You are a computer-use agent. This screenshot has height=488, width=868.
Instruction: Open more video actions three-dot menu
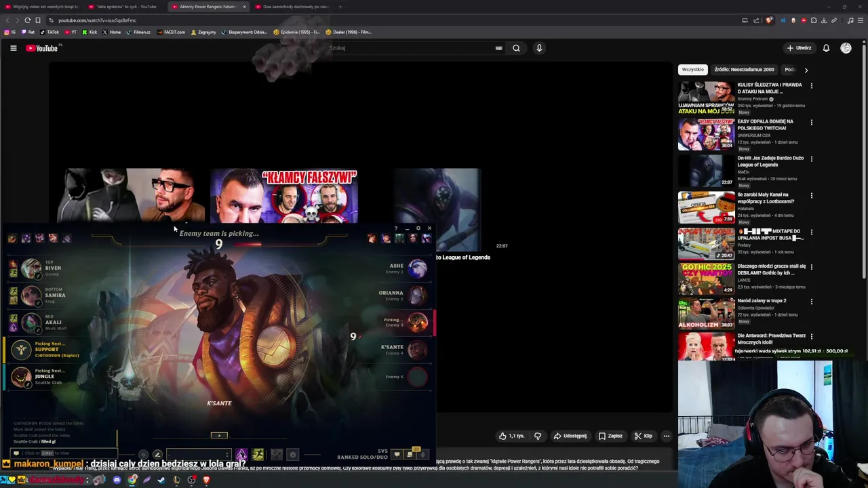coord(667,436)
